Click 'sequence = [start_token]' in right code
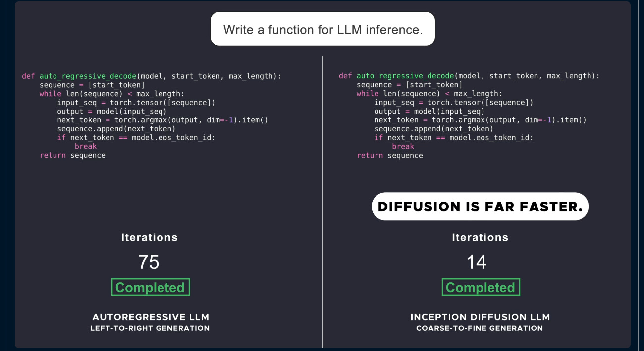Image resolution: width=644 pixels, height=351 pixels. [x=409, y=85]
